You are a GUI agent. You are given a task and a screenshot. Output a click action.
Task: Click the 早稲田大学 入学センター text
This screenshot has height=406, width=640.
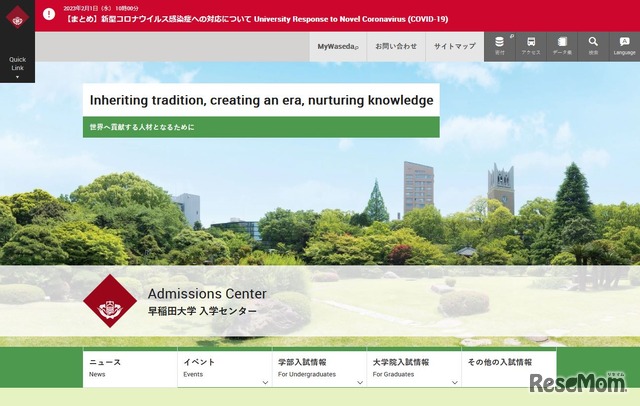coord(202,311)
